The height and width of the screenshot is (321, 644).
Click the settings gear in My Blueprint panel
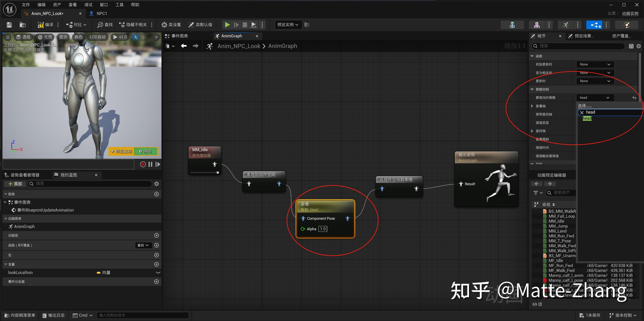coord(157,184)
